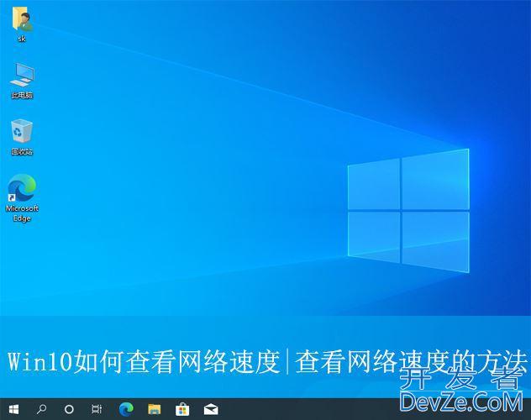Open Cortana from the taskbar circle
Screen dimensions: 531x420
click(x=70, y=409)
